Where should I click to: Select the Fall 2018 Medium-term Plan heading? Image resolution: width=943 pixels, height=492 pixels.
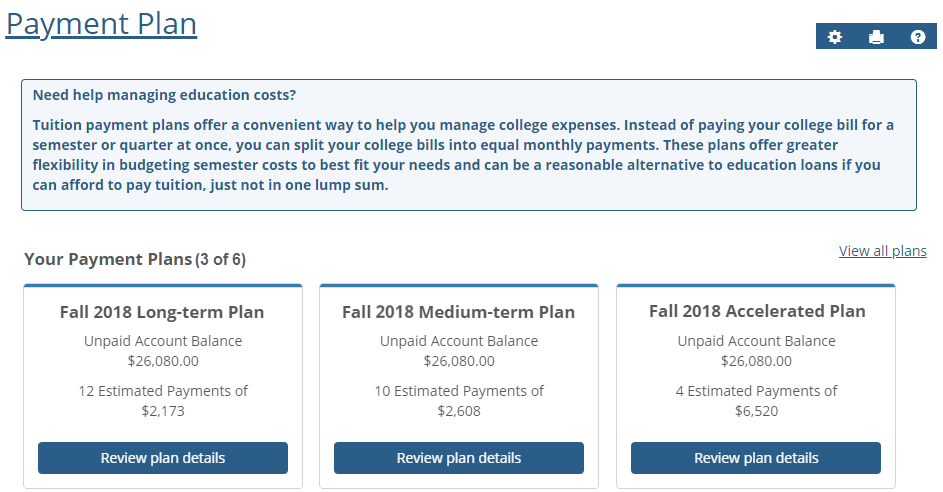(x=458, y=312)
